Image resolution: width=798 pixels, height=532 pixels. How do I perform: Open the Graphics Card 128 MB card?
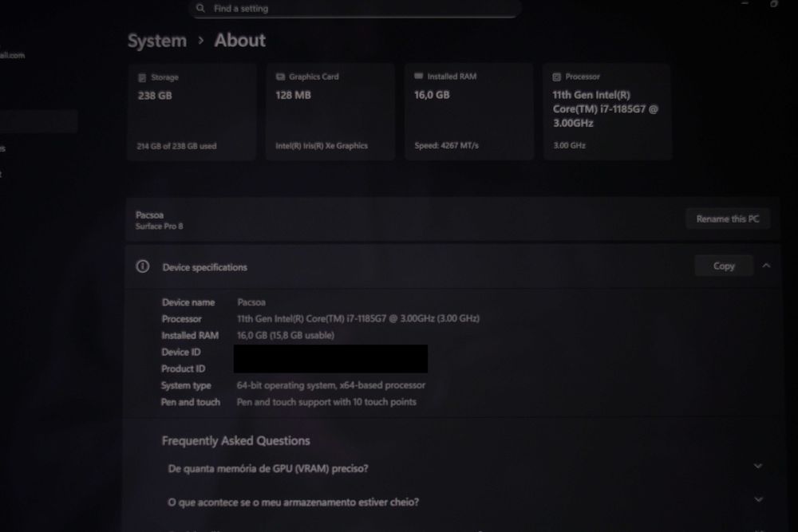pyautogui.click(x=330, y=112)
